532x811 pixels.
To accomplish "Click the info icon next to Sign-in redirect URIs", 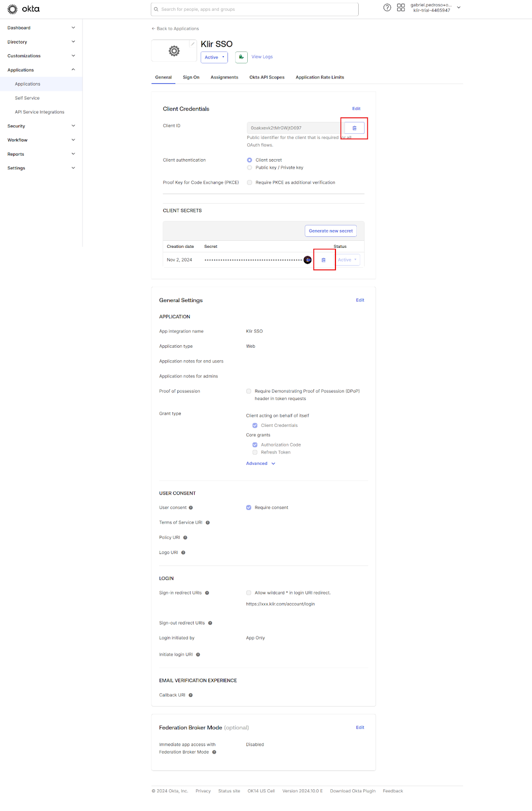I will click(207, 593).
